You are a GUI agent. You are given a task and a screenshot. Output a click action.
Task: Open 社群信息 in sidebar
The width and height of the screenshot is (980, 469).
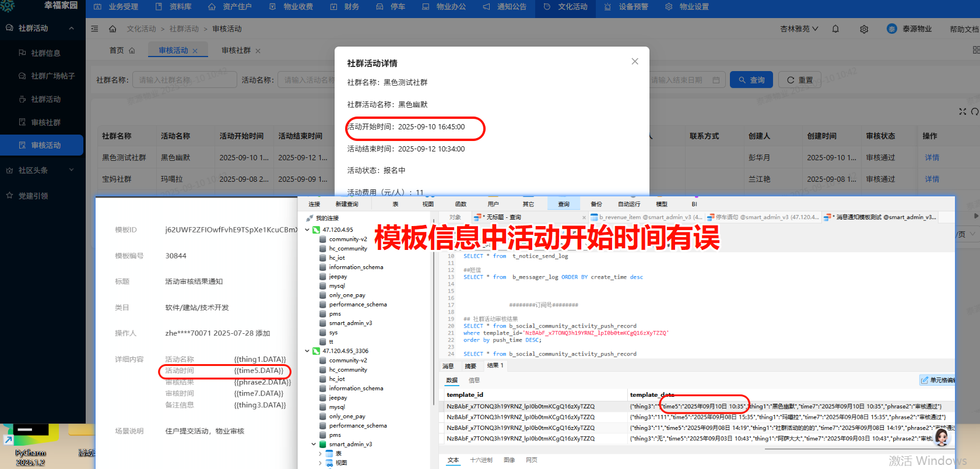(x=45, y=53)
